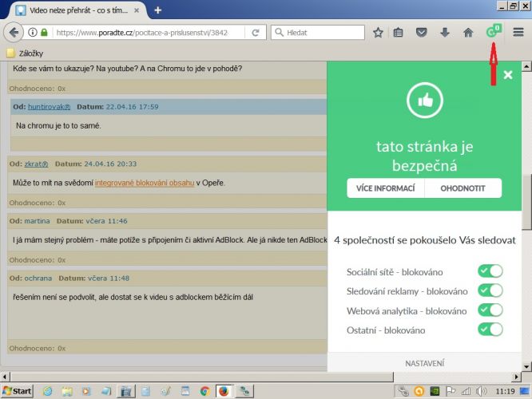The width and height of the screenshot is (532, 399).
Task: Close the green safety panel with X
Action: pyautogui.click(x=507, y=75)
